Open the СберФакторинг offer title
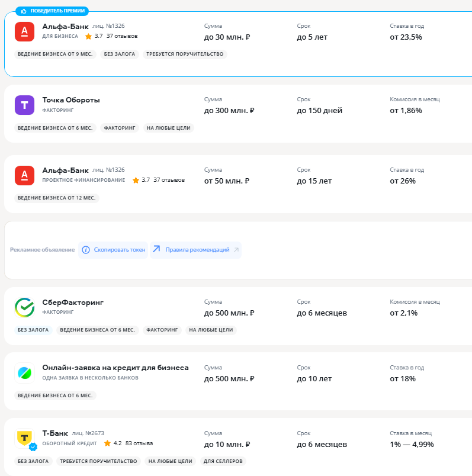This screenshot has width=472, height=476. tap(73, 303)
